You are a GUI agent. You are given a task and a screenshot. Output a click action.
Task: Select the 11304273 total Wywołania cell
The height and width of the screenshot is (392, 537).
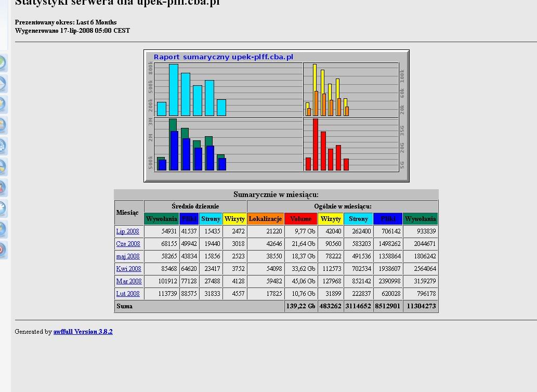point(421,306)
